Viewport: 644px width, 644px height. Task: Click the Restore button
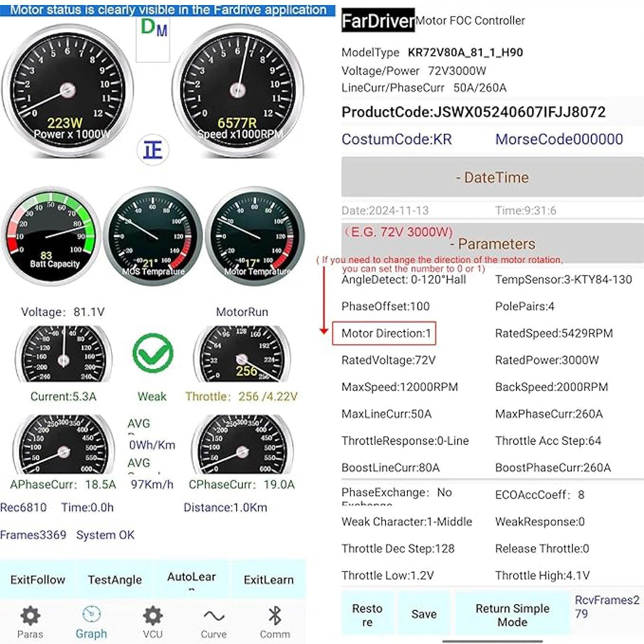(367, 614)
